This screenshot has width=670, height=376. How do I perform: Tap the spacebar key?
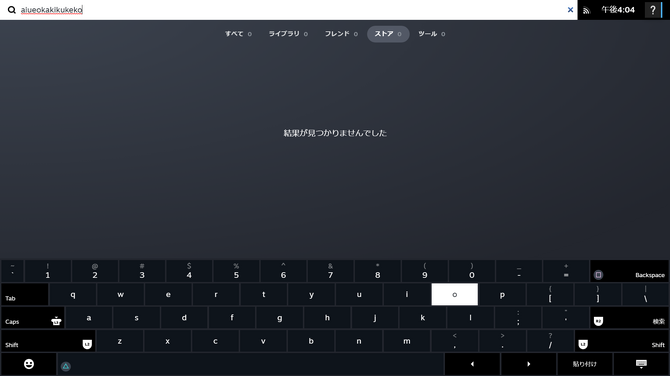(250, 364)
